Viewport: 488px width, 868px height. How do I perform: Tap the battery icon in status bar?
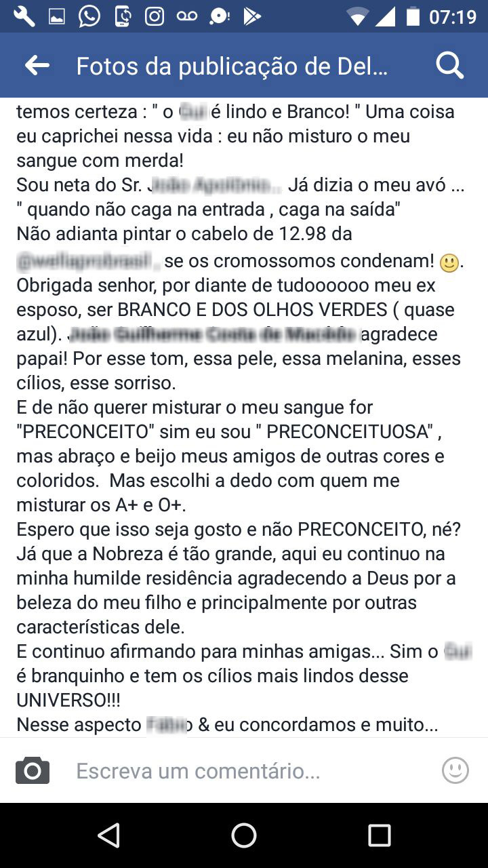coord(412,16)
